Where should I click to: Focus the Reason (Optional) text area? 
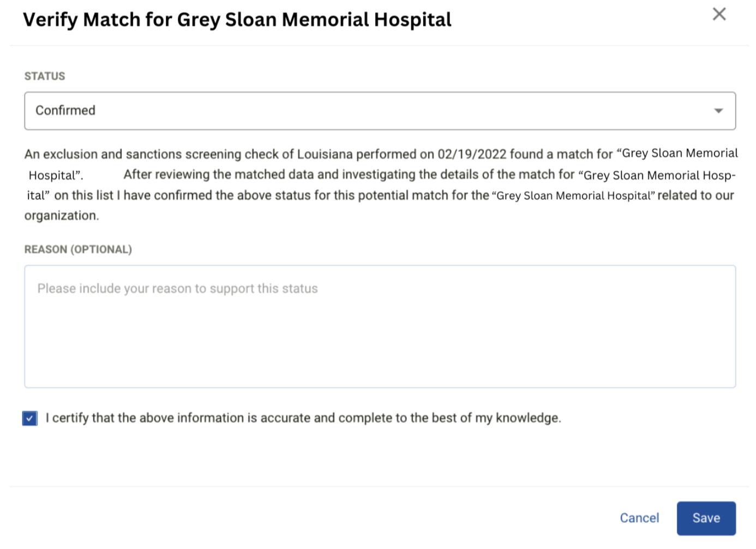380,326
